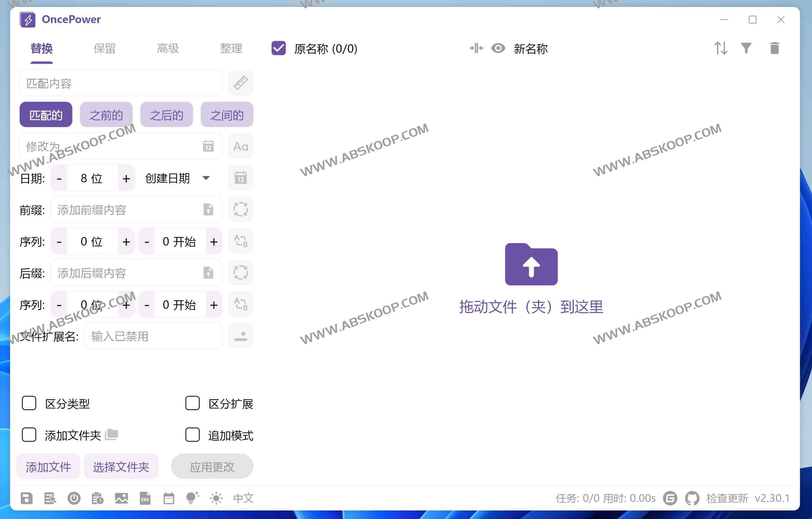The width and height of the screenshot is (812, 519).
Task: Clear the file list using the trash icon
Action: pyautogui.click(x=775, y=48)
